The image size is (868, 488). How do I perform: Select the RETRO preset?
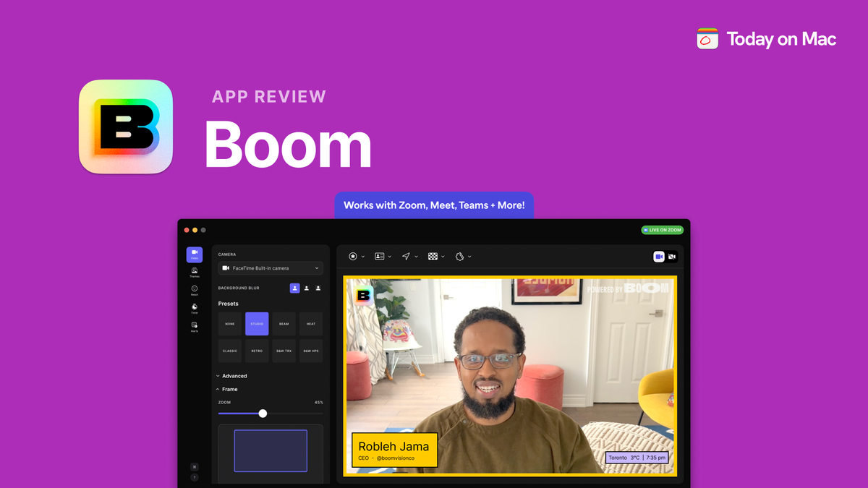coord(257,351)
